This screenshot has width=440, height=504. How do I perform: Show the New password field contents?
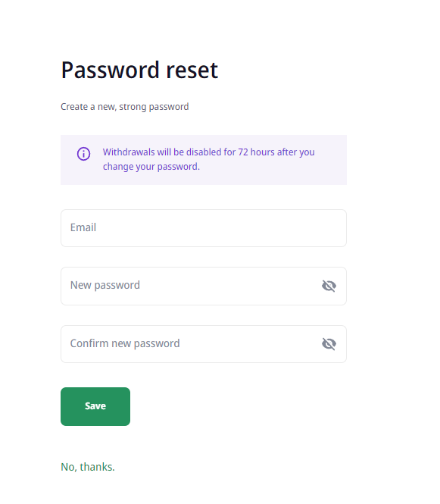(329, 286)
